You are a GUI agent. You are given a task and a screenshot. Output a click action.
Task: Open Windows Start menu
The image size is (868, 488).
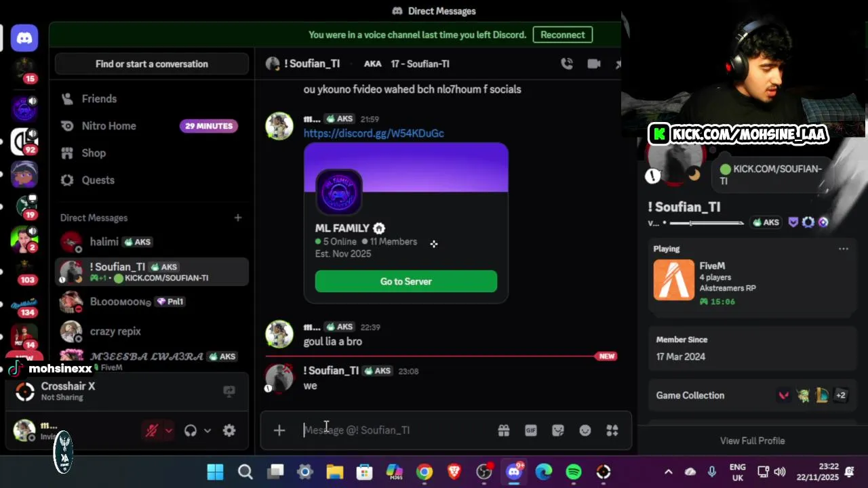coord(216,472)
